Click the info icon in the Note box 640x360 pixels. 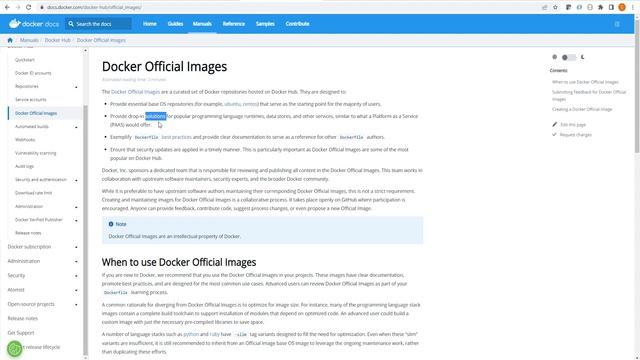(x=111, y=224)
